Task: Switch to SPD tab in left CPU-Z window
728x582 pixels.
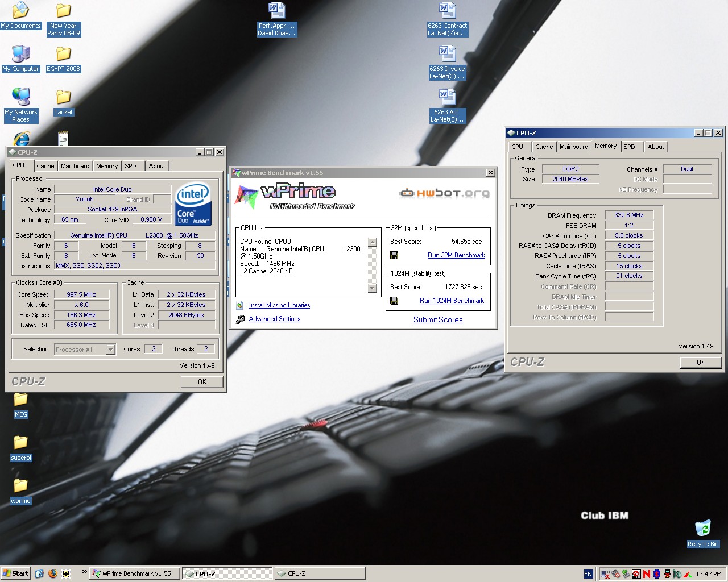Action: coord(131,166)
